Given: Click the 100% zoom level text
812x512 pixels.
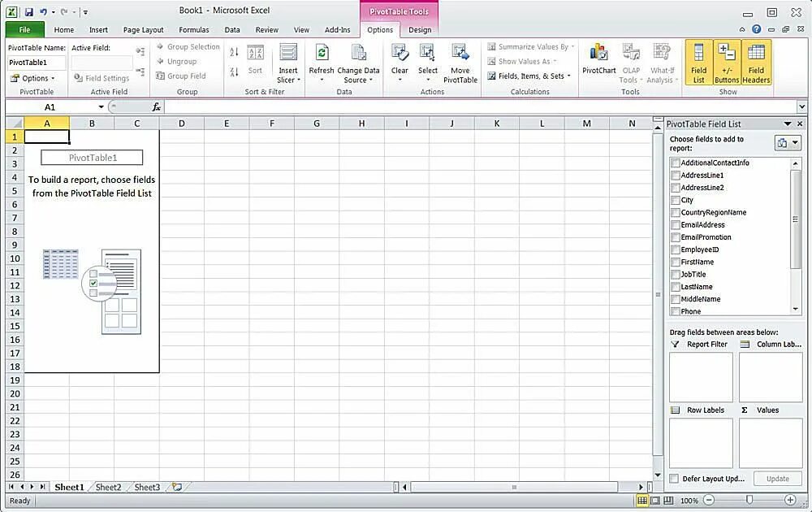Looking at the screenshot, I should [x=689, y=501].
